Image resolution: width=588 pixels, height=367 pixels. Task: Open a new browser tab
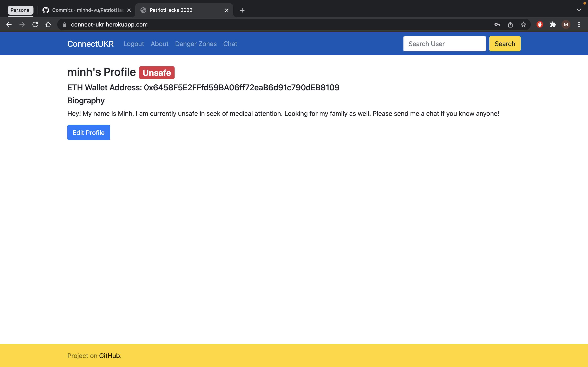[x=242, y=10]
